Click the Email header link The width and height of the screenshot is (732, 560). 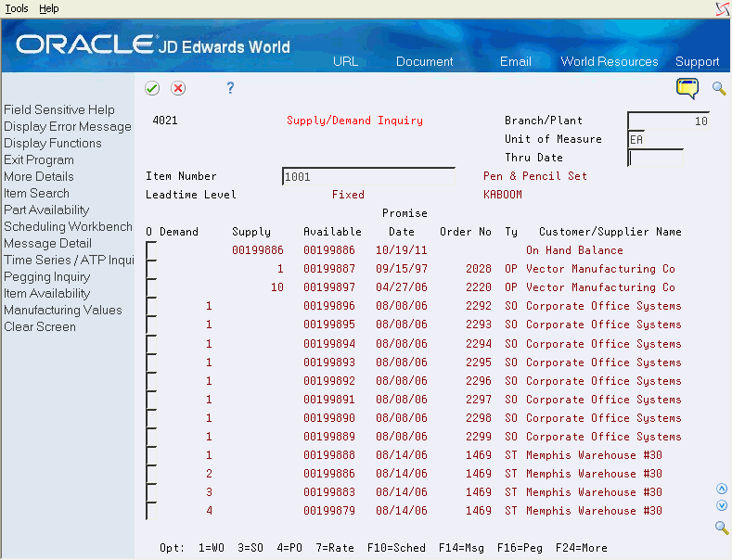(516, 61)
